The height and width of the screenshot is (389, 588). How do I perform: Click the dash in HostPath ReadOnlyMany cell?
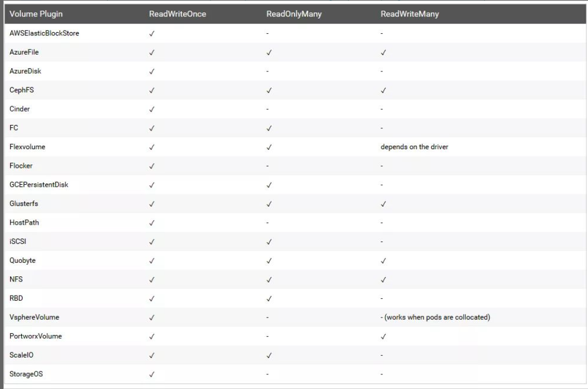[268, 222]
